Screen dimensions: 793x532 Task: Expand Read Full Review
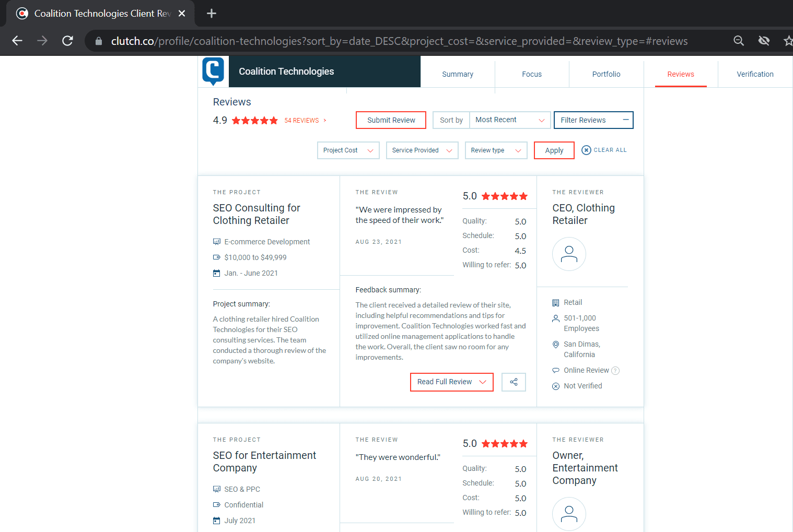451,382
